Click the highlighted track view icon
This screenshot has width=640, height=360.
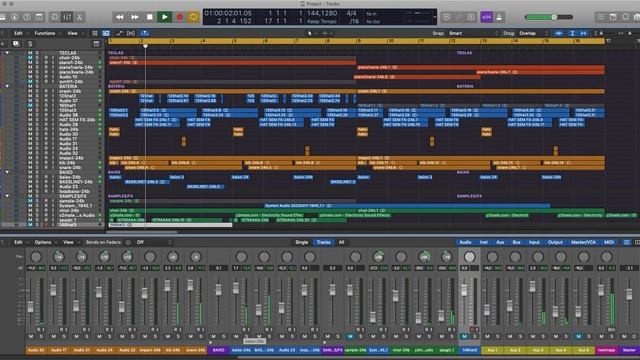click(x=106, y=33)
